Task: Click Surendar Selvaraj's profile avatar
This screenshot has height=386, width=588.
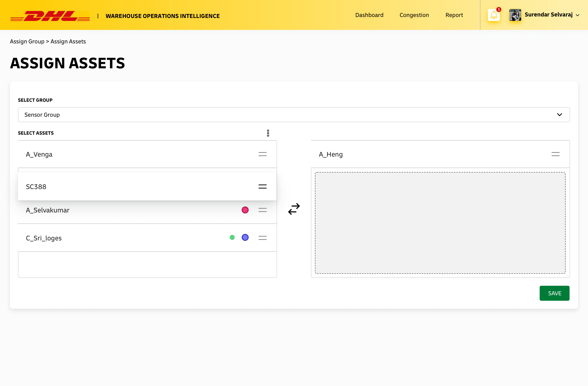Action: pos(515,15)
